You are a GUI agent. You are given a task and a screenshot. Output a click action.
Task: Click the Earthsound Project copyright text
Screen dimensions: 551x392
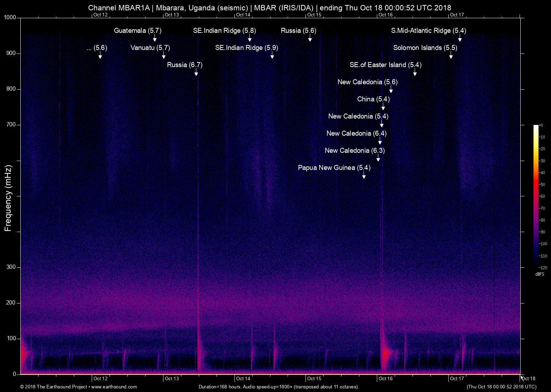click(x=54, y=387)
